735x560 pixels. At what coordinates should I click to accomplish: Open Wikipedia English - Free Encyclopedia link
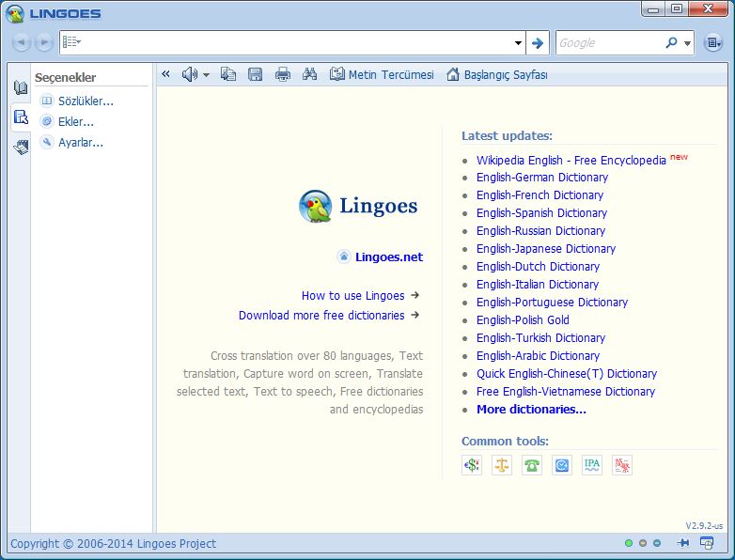571,161
